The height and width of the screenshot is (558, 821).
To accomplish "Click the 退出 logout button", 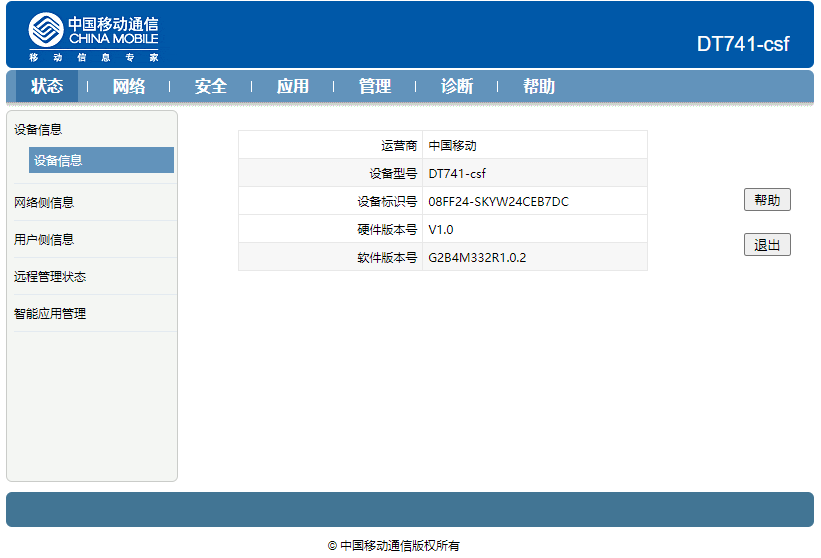I will (767, 244).
